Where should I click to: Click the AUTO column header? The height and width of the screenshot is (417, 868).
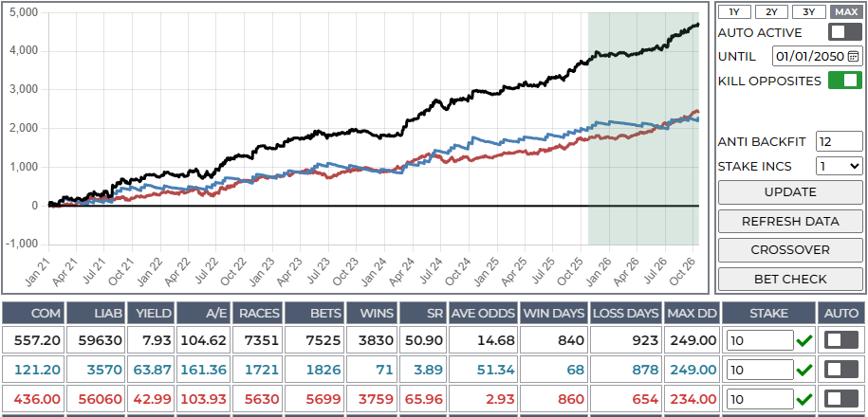pos(841,313)
